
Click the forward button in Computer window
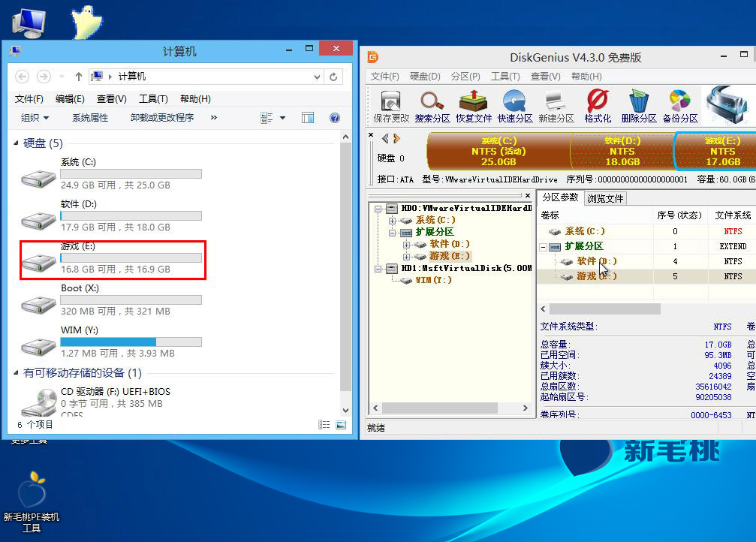click(x=44, y=77)
